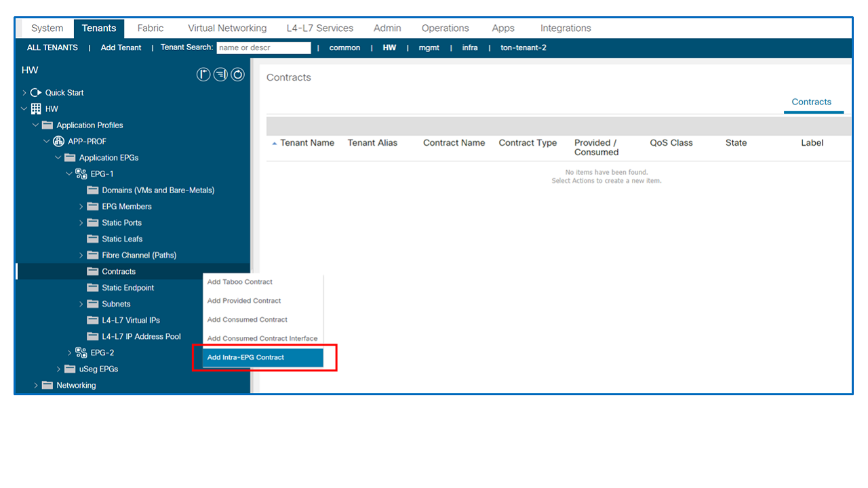Sort by Tenant Name column arrow
Screen dimensions: 868x488
275,144
